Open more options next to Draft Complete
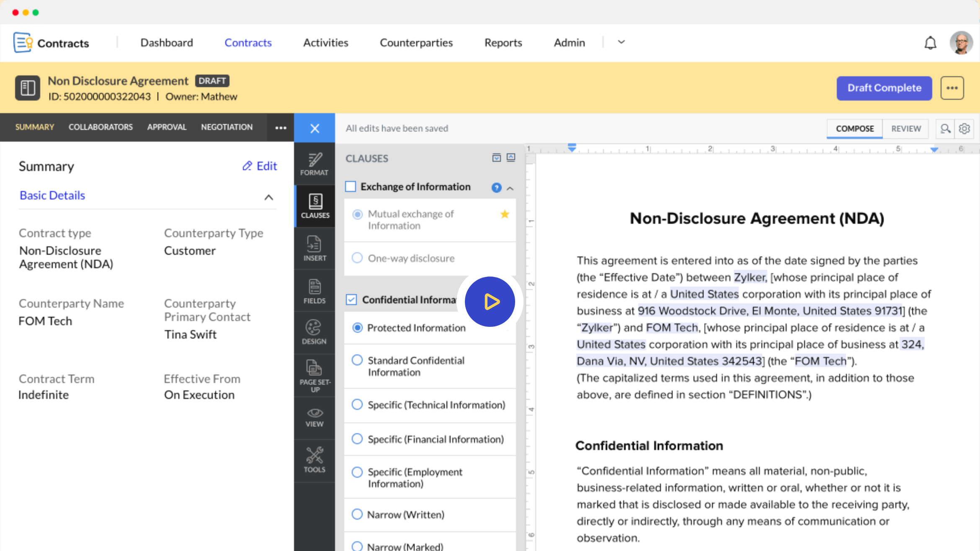980x551 pixels. click(952, 88)
